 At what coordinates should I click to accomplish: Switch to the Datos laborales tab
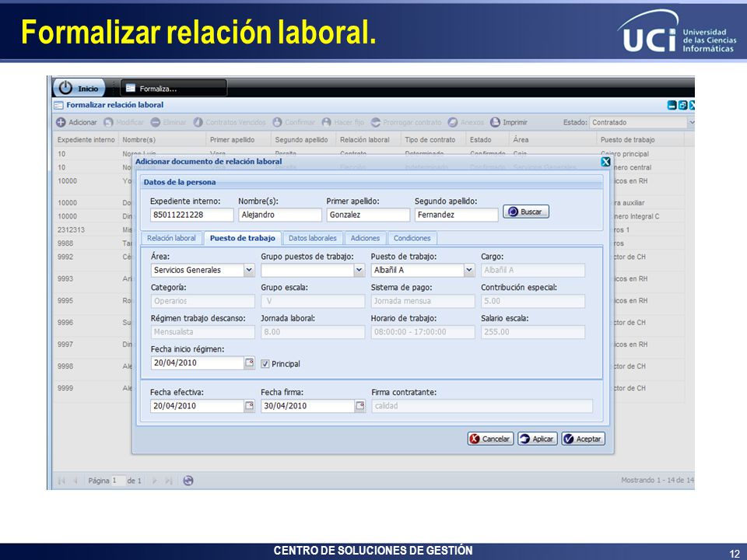(x=313, y=238)
